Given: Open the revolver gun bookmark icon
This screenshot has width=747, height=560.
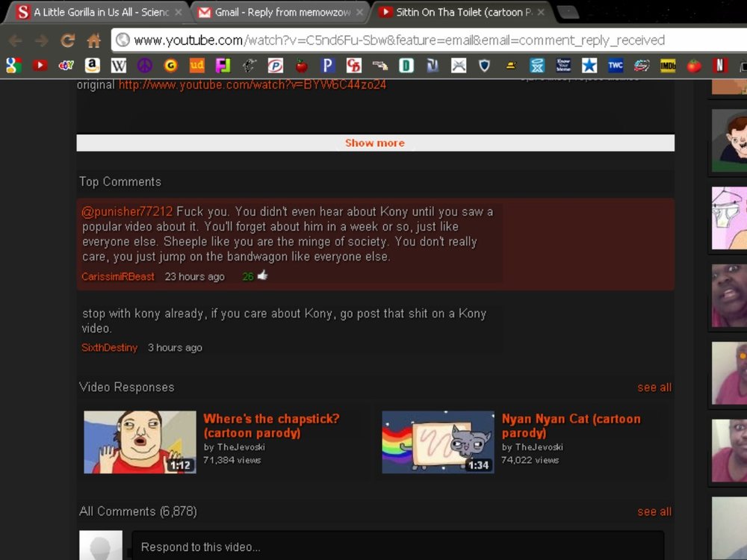Looking at the screenshot, I should click(380, 65).
